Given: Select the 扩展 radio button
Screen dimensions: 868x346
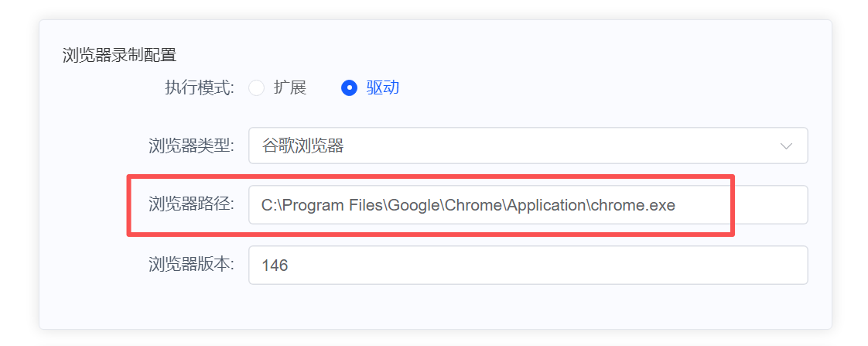Looking at the screenshot, I should pos(256,88).
